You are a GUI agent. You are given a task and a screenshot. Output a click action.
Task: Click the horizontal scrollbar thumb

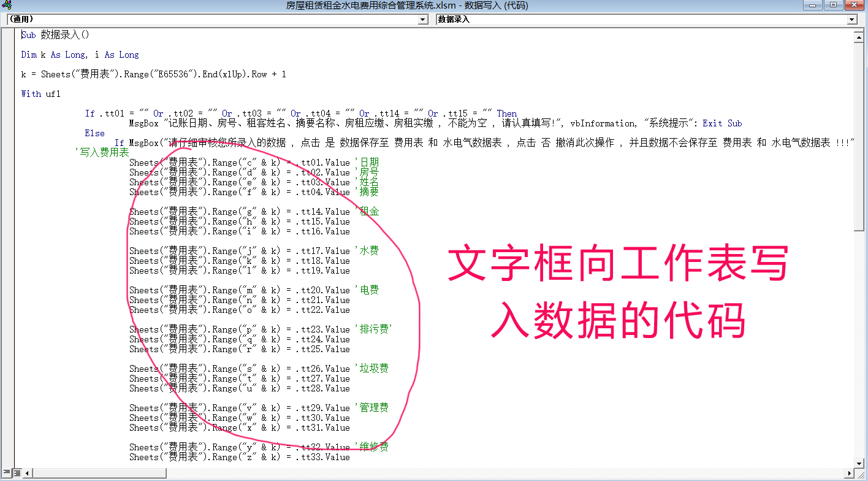99,473
